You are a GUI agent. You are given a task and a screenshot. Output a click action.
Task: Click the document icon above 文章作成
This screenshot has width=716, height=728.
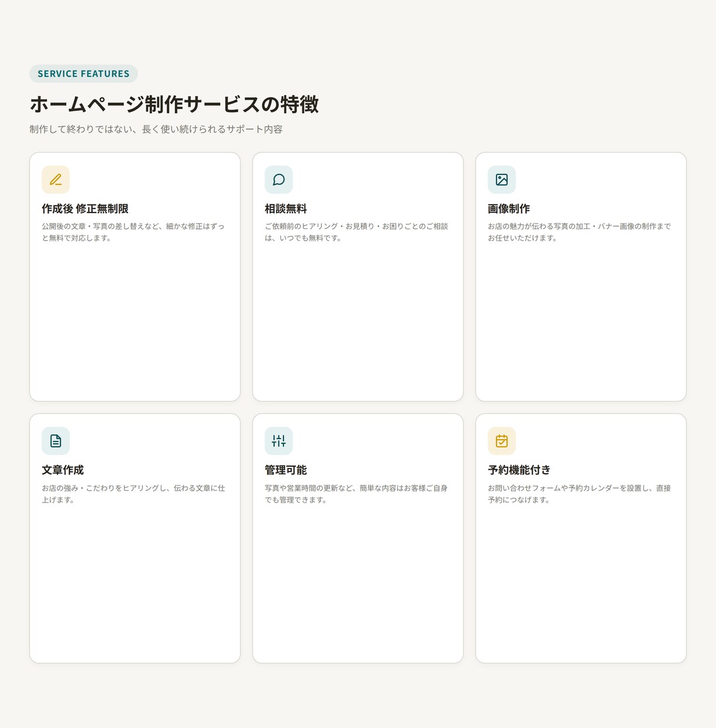tap(56, 441)
